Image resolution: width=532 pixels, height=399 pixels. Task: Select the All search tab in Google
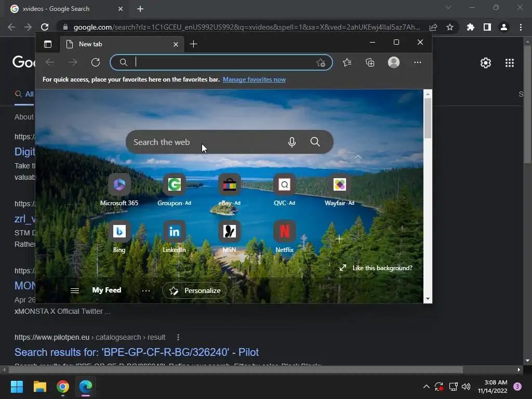24,95
